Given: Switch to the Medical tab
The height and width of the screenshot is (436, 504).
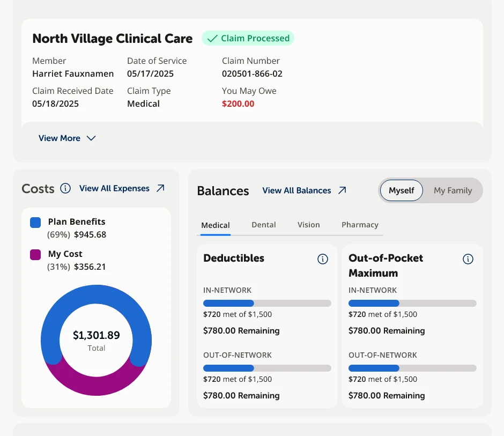Looking at the screenshot, I should point(216,225).
